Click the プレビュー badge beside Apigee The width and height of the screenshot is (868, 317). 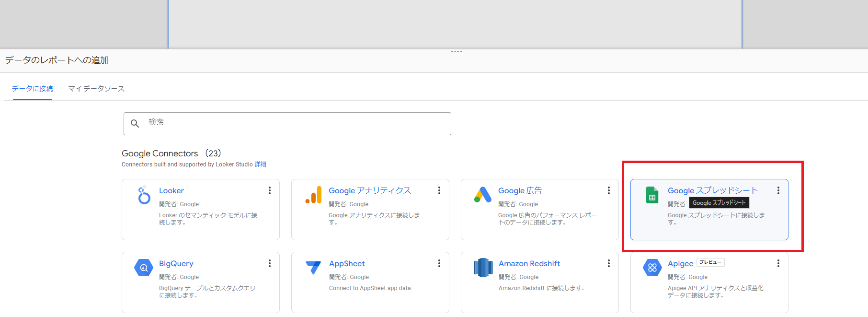point(710,262)
